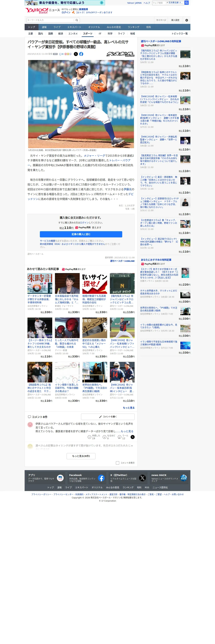Click the coupon tag icon near ログイン

(73, 12)
